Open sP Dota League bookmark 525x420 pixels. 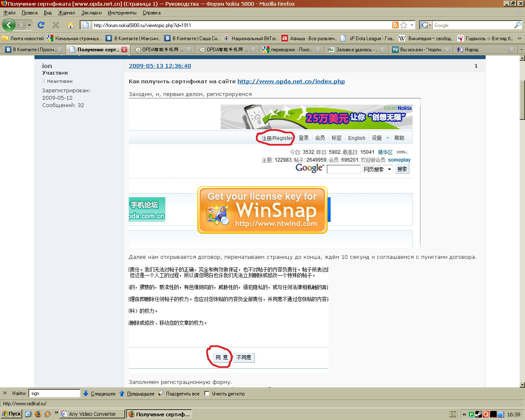[368, 38]
